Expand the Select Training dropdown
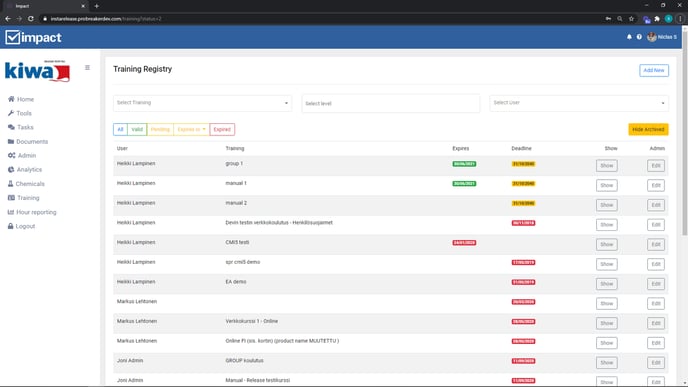688x387 pixels. point(202,103)
